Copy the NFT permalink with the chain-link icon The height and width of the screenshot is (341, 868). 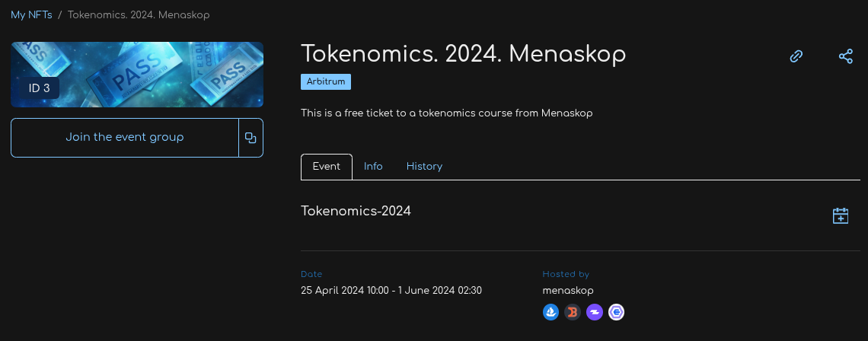(796, 56)
